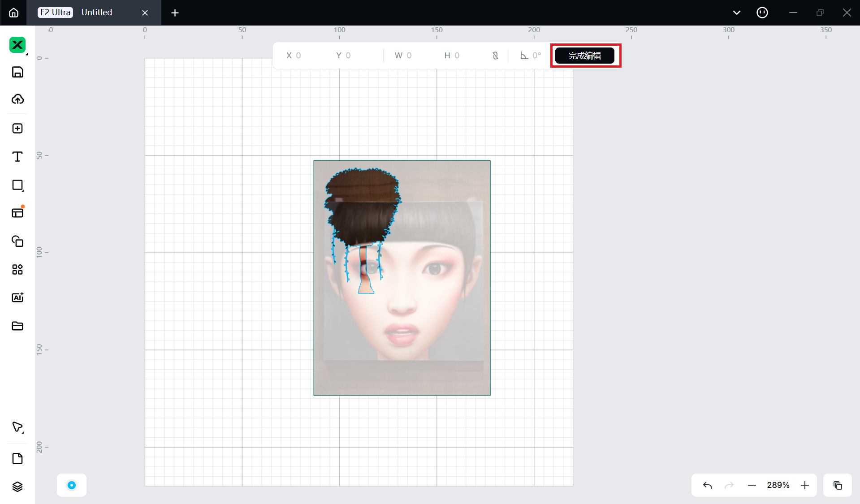Open xTool logo menu dropdown
The height and width of the screenshot is (504, 860).
coord(17,45)
